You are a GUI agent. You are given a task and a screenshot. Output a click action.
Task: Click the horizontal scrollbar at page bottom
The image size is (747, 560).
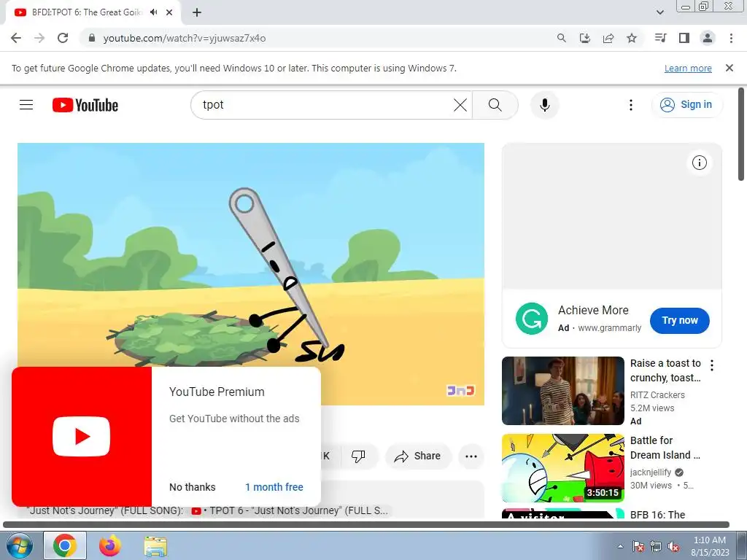click(366, 524)
